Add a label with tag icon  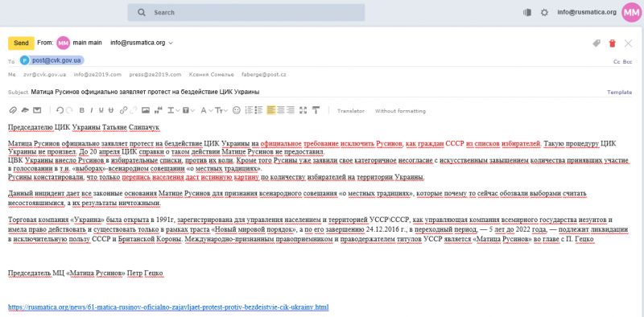point(597,43)
